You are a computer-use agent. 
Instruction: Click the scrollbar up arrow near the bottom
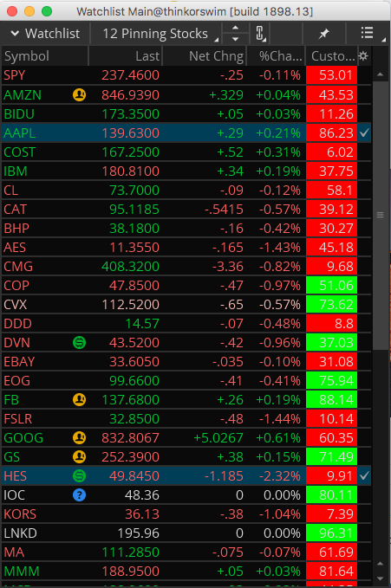click(x=380, y=564)
